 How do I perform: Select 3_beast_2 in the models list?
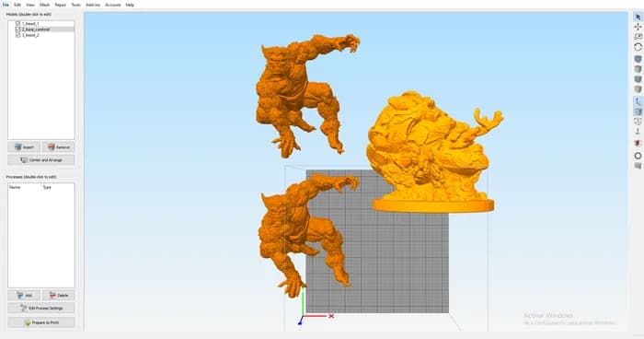30,35
